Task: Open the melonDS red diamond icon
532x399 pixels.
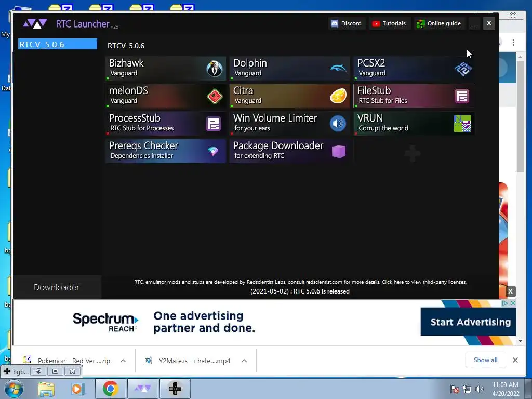Action: tap(215, 96)
